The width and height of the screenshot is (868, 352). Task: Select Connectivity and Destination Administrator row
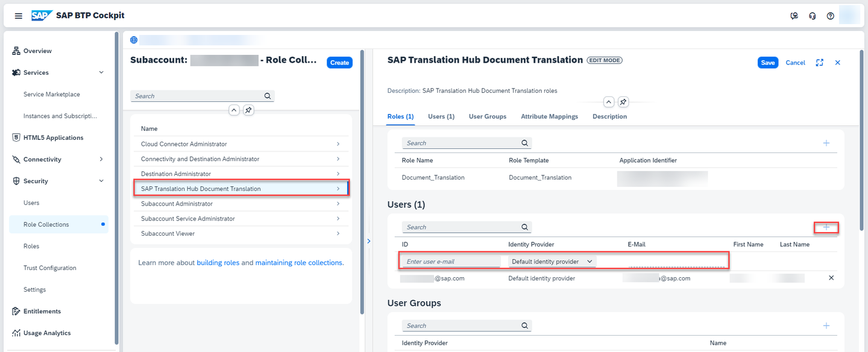tap(241, 159)
